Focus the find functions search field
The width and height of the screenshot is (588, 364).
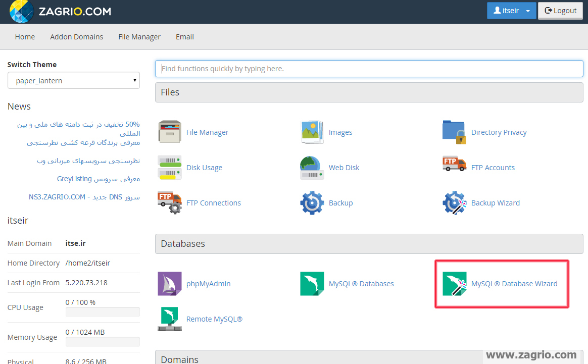(x=369, y=69)
